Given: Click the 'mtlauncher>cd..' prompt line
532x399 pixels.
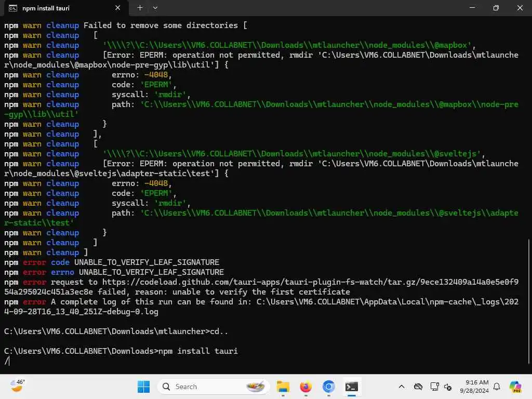Looking at the screenshot, I should 116,331.
